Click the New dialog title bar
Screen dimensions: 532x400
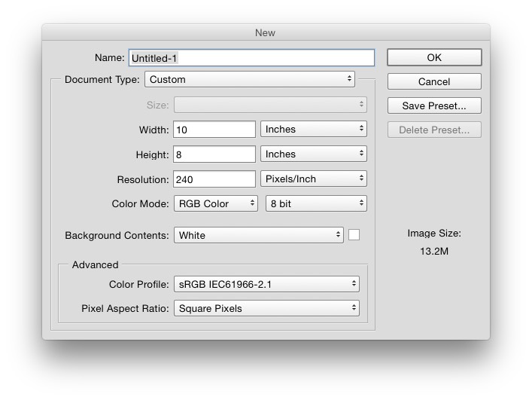pyautogui.click(x=266, y=32)
